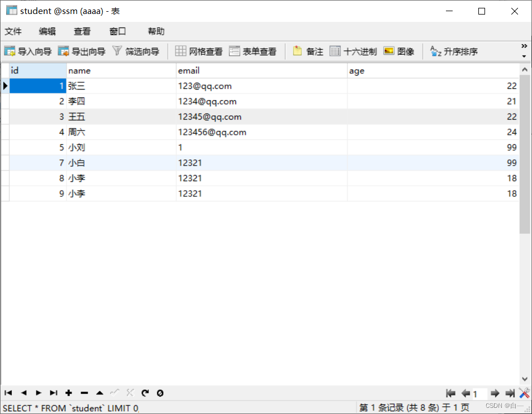The image size is (532, 414).
Task: Delete current record with the minus icon
Action: tap(84, 393)
